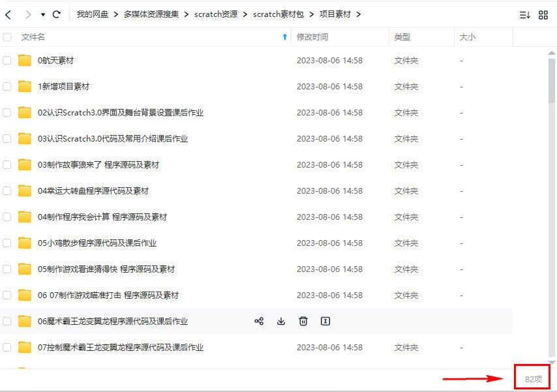Download the 06魔术霸王龙变翼龙 folder

point(281,321)
